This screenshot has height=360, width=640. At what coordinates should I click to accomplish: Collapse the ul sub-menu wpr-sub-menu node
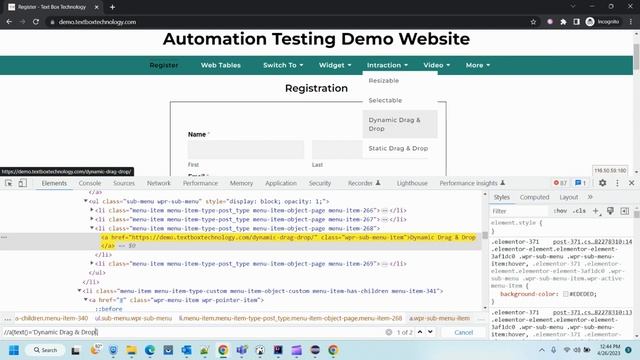tap(86, 201)
